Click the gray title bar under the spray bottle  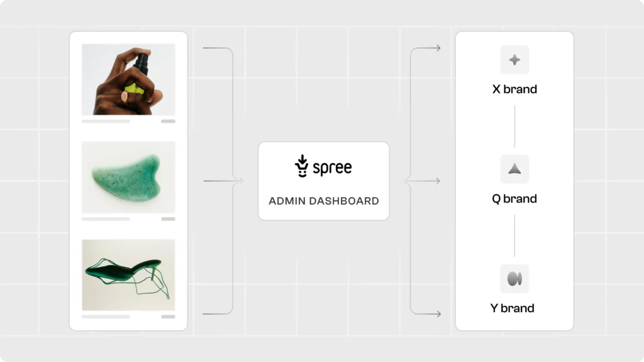point(106,121)
